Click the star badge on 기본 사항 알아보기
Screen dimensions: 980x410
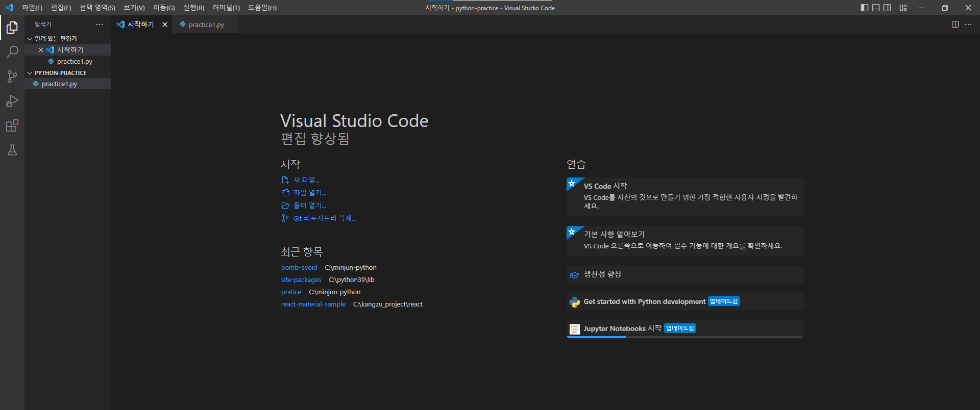[572, 232]
